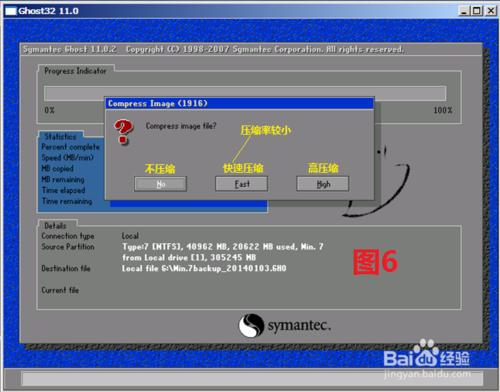500x392 pixels.
Task: Click the red 图6 figure label
Action: tap(375, 262)
